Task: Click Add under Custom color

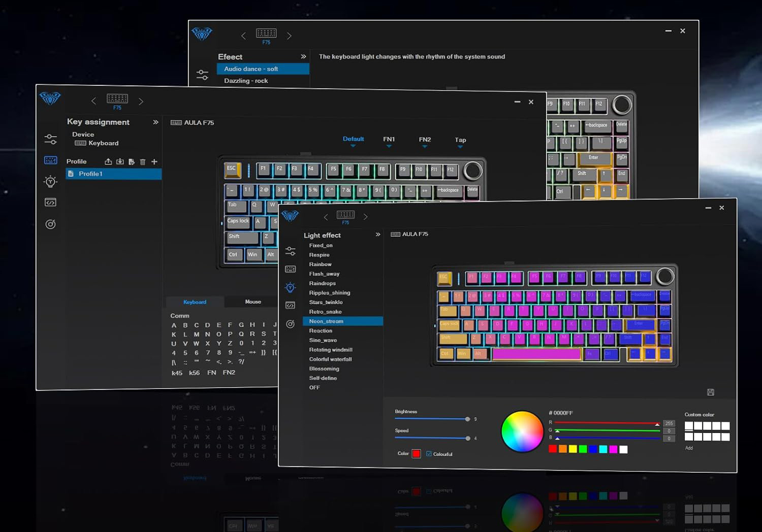Action: click(x=689, y=448)
